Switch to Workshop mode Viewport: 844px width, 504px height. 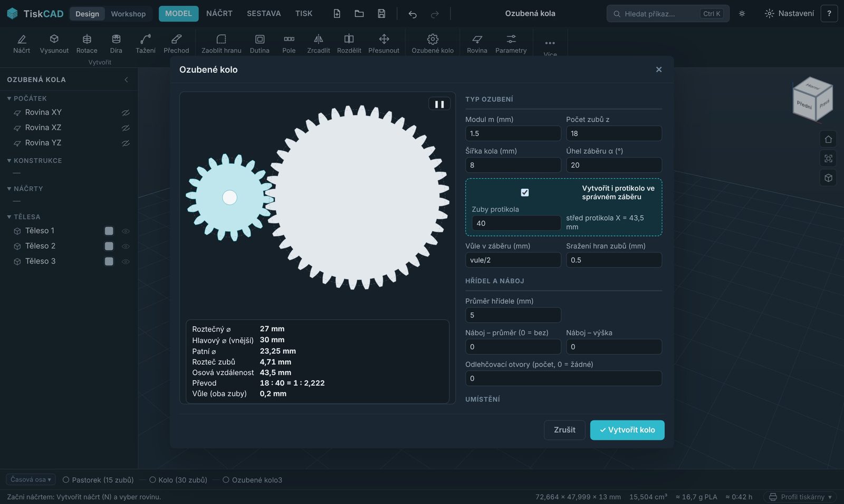click(128, 14)
